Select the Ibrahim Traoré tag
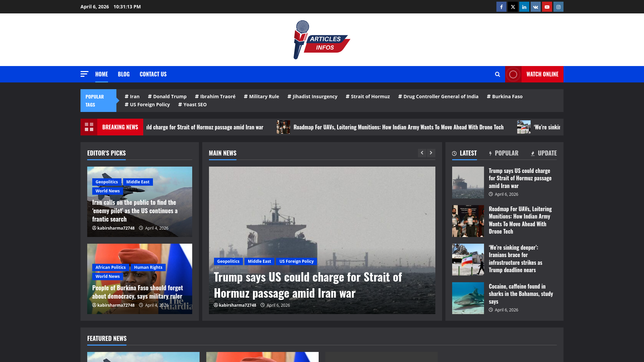Image resolution: width=644 pixels, height=362 pixels. click(215, 97)
